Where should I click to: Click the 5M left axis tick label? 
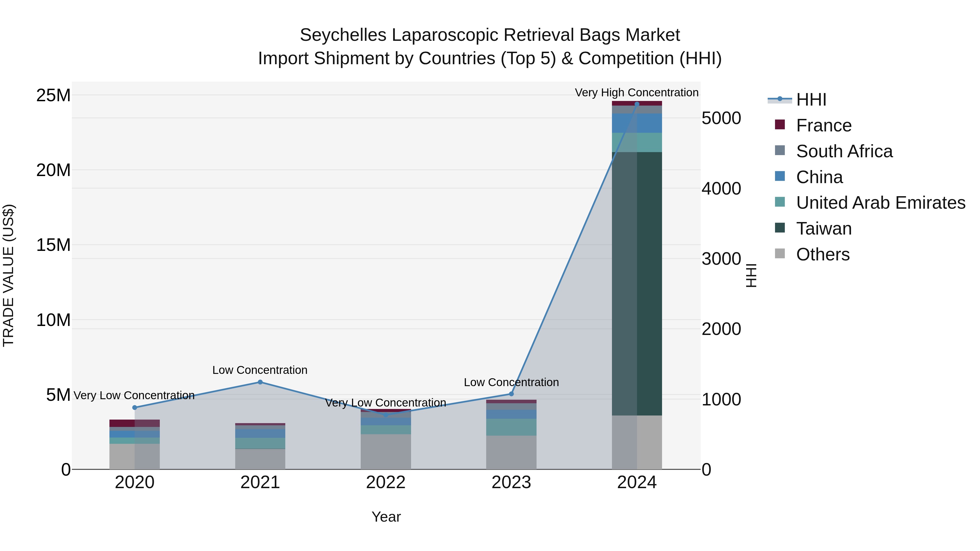coord(58,395)
